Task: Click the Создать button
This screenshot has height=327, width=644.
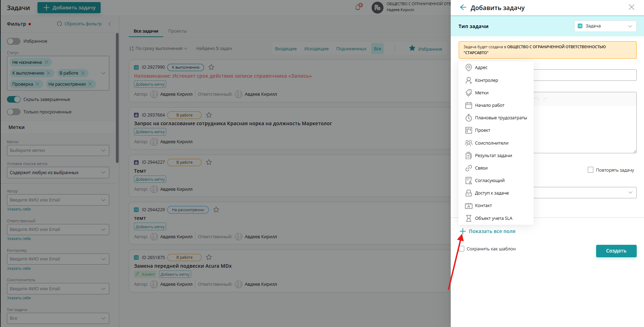Action: pyautogui.click(x=616, y=251)
